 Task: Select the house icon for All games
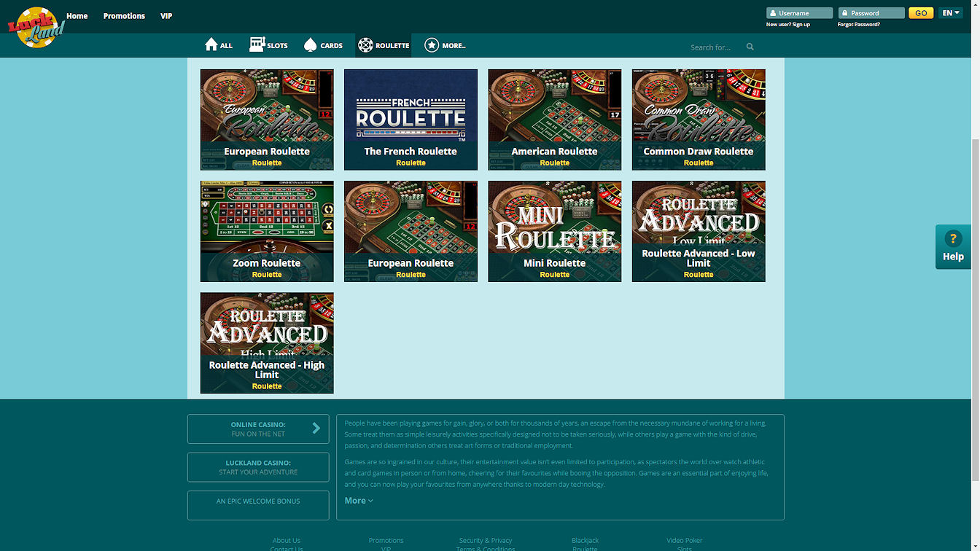click(x=211, y=45)
